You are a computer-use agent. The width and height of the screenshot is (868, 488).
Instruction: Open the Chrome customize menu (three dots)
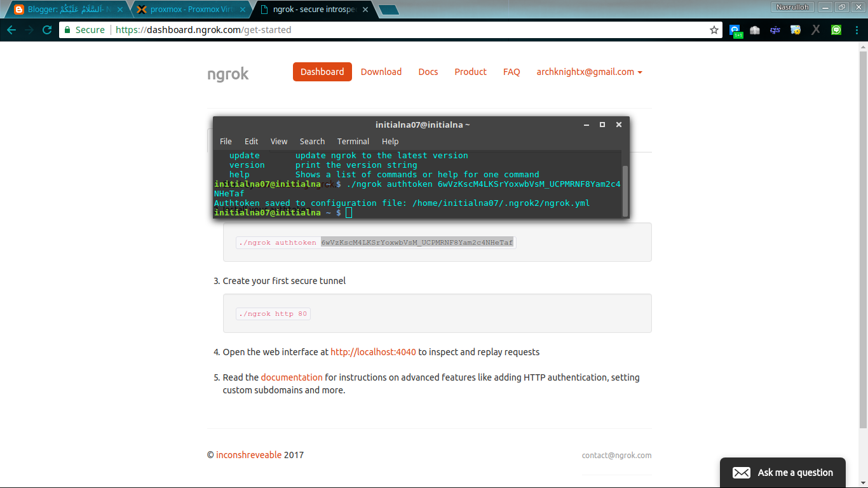(857, 29)
